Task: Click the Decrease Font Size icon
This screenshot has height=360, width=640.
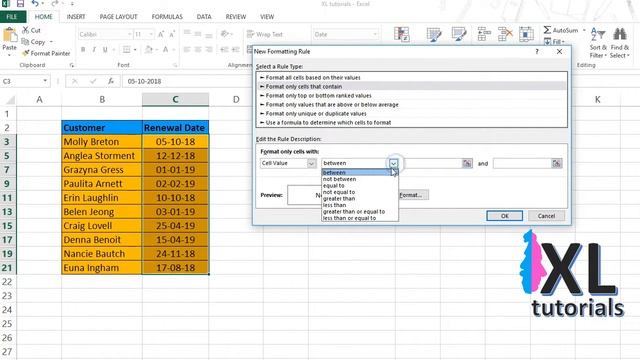Action: pyautogui.click(x=172, y=34)
